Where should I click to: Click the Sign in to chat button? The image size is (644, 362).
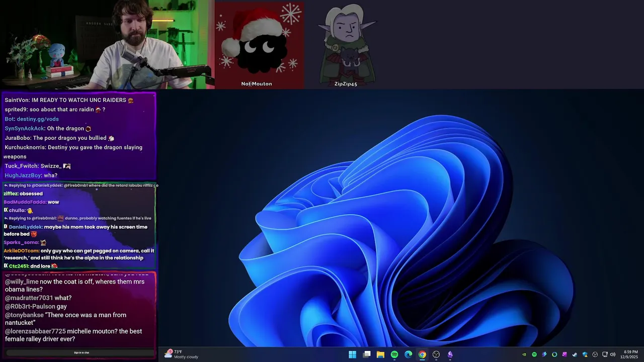click(x=81, y=352)
